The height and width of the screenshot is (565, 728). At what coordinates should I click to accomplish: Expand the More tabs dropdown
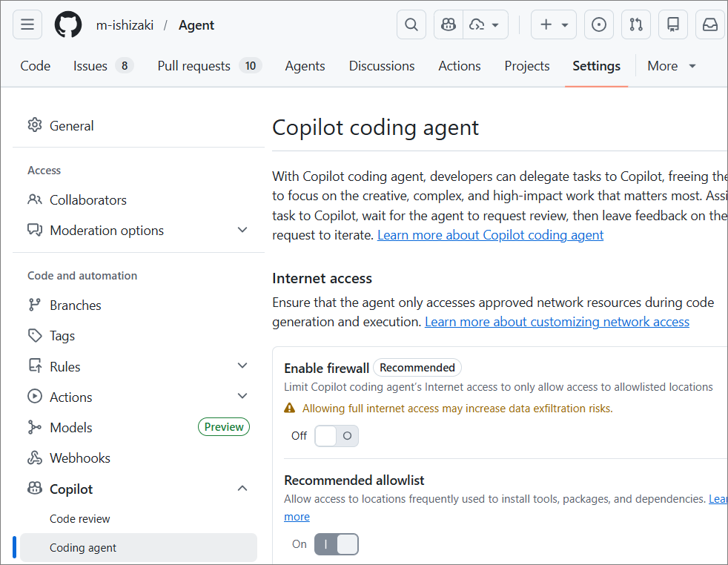[x=672, y=66]
